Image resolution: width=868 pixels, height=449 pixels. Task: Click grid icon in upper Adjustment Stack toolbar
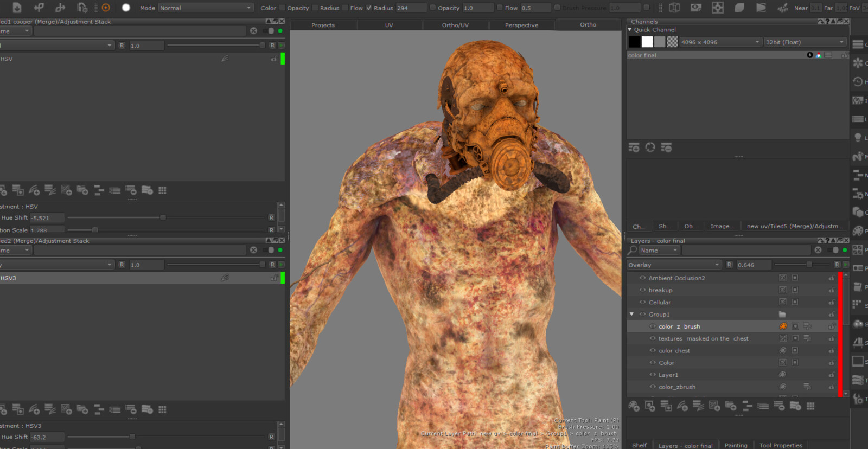pos(162,190)
